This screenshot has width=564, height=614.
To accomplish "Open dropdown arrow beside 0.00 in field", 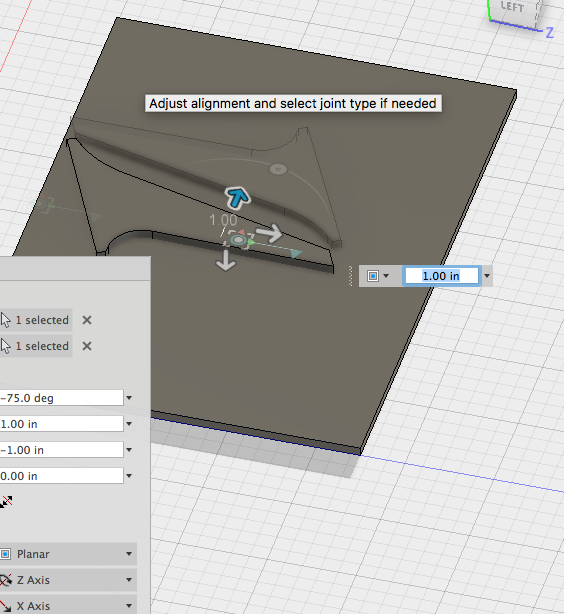I will pos(129,476).
